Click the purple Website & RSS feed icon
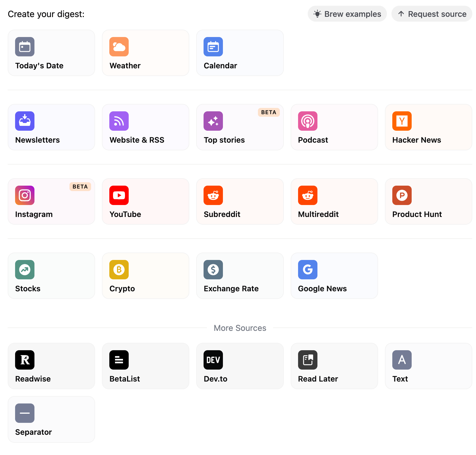Screen dimensions: 476x455 click(x=119, y=121)
